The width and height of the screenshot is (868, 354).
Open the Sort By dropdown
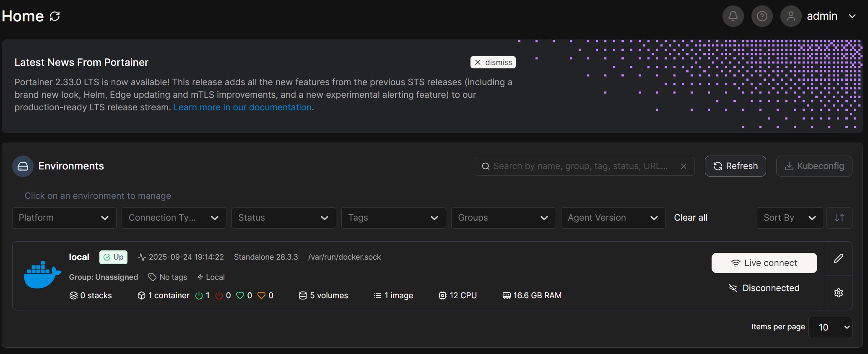[790, 218]
